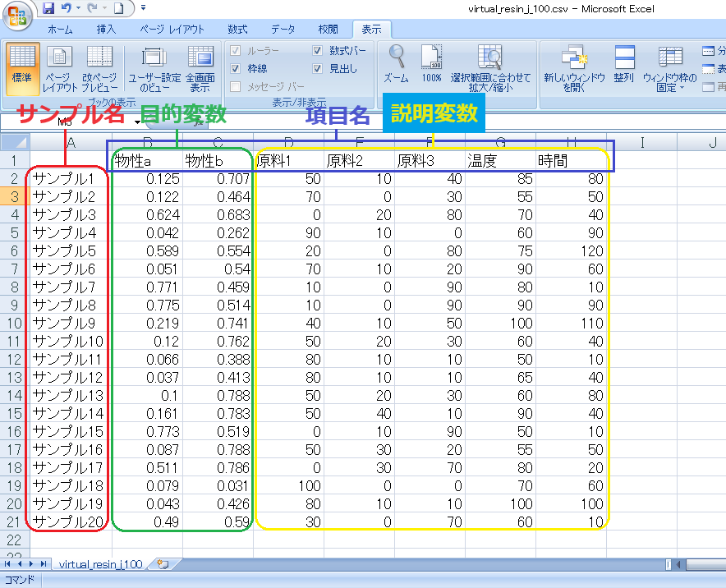Switch to ページ レイアウト view

pos(60,67)
